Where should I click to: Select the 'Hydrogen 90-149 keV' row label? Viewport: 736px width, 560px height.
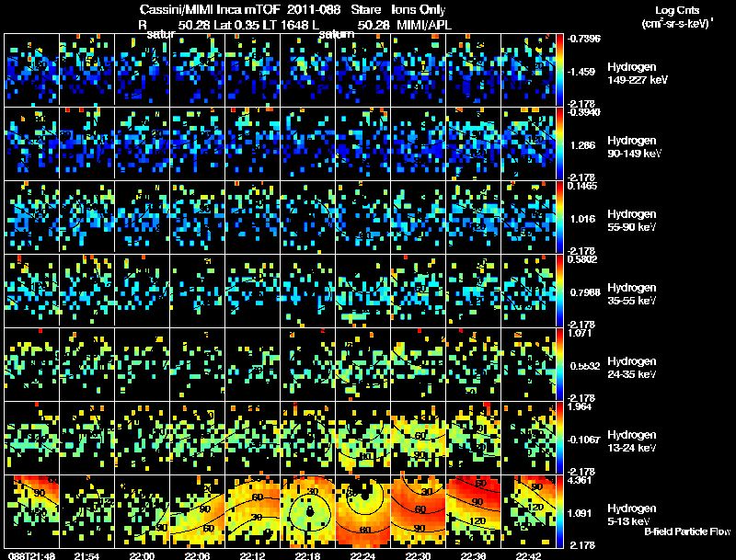635,147
